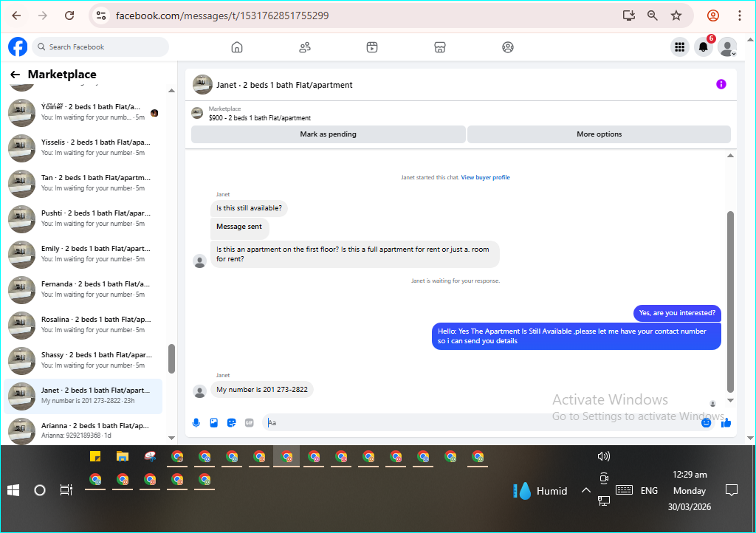The image size is (756, 533).
Task: Click the conversation list scroll-up arrow
Action: coord(171,91)
